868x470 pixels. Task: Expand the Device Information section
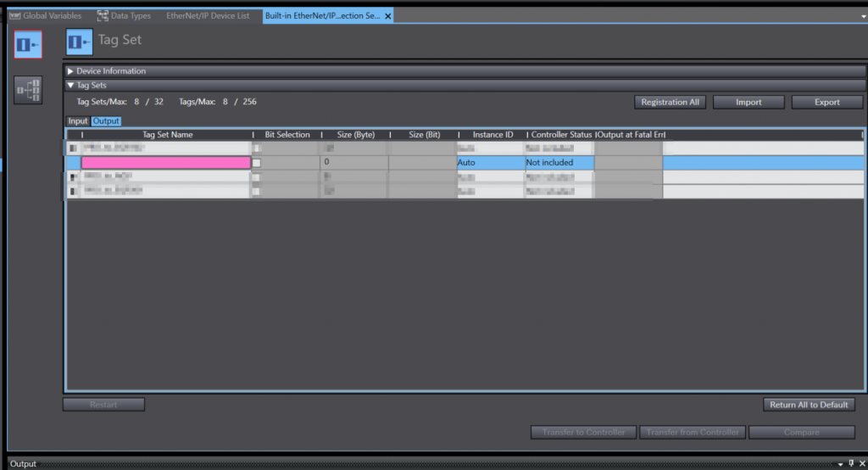click(70, 71)
